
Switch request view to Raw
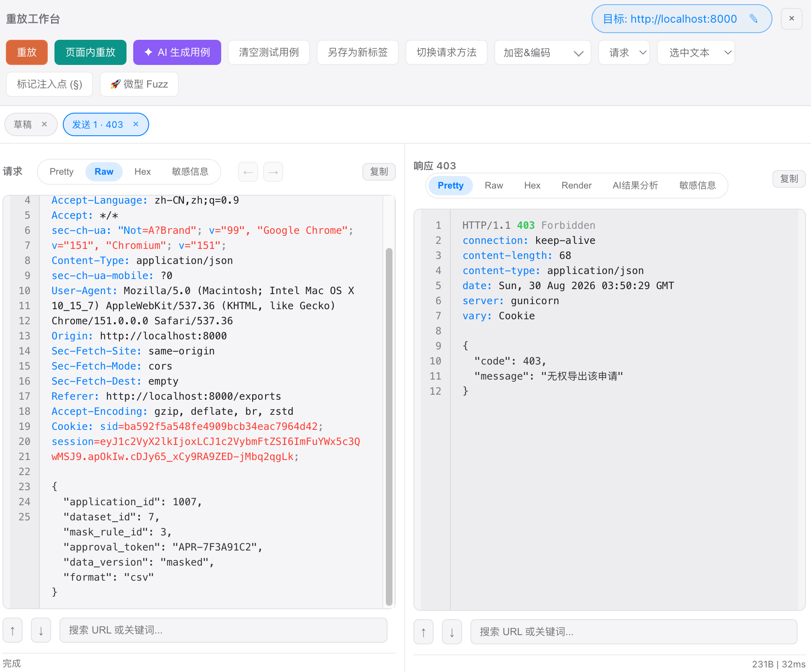pos(104,172)
